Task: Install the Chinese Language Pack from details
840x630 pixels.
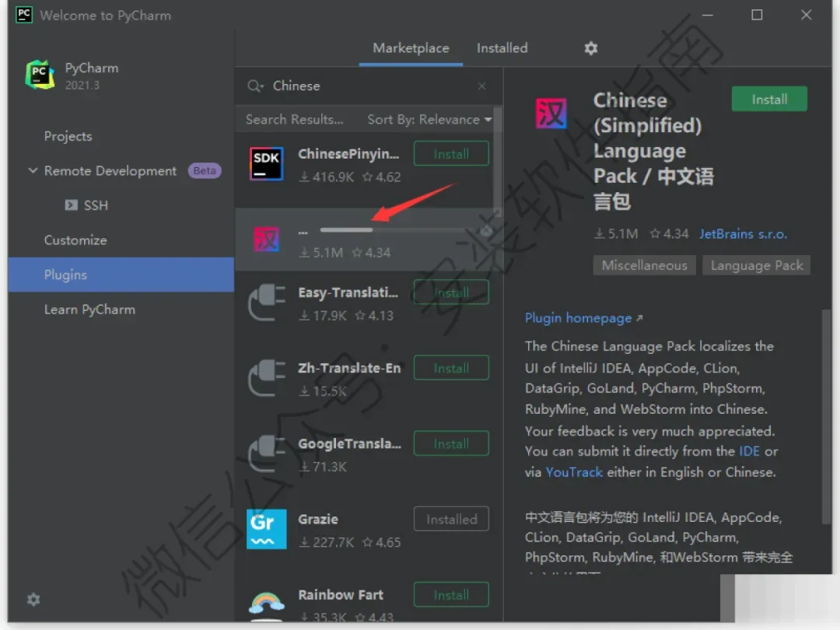Action: click(x=769, y=99)
